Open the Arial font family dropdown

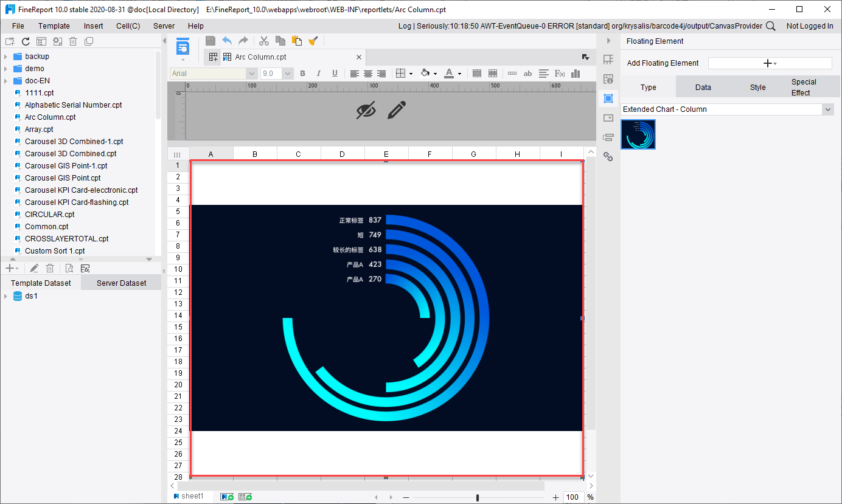tap(251, 74)
